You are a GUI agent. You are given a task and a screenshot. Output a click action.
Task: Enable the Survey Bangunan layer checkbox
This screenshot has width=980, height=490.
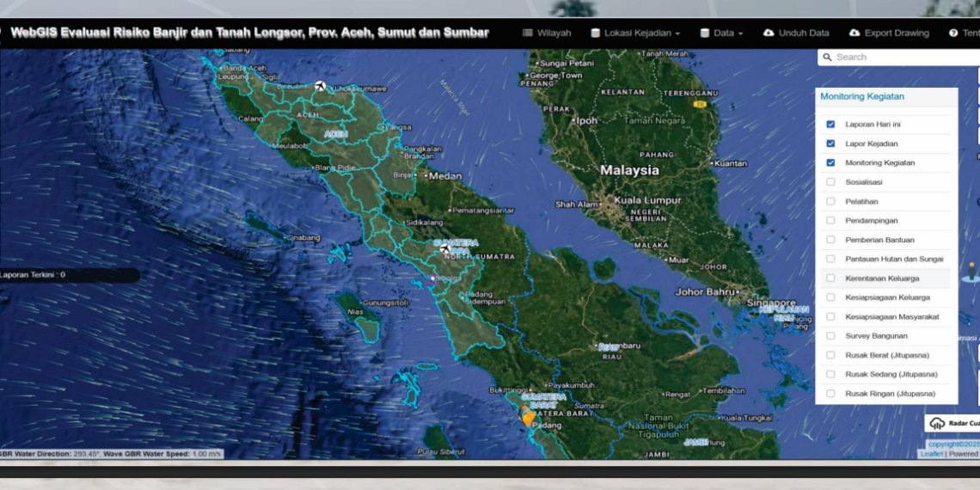point(830,336)
